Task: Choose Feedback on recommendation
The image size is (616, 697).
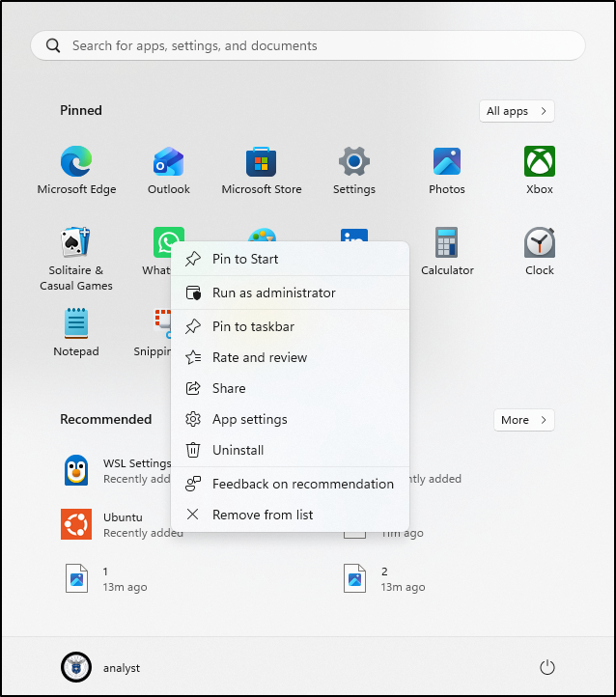Action: (290, 484)
